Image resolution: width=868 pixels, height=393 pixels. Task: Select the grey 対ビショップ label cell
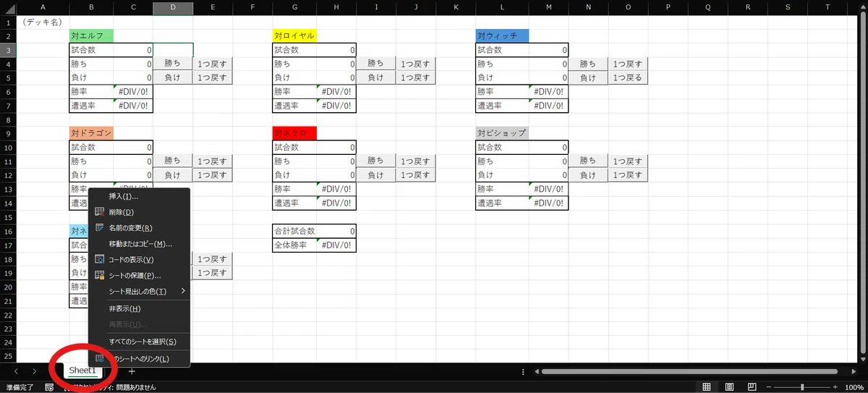click(502, 133)
